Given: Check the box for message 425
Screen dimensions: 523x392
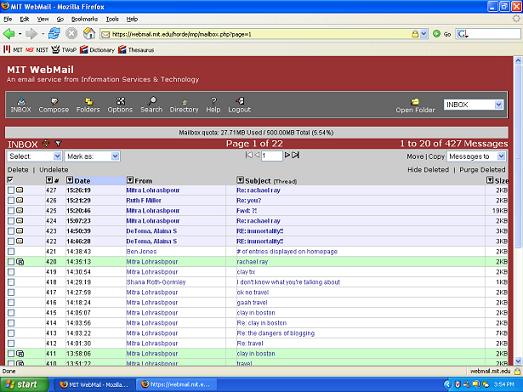Looking at the screenshot, I should tap(11, 211).
